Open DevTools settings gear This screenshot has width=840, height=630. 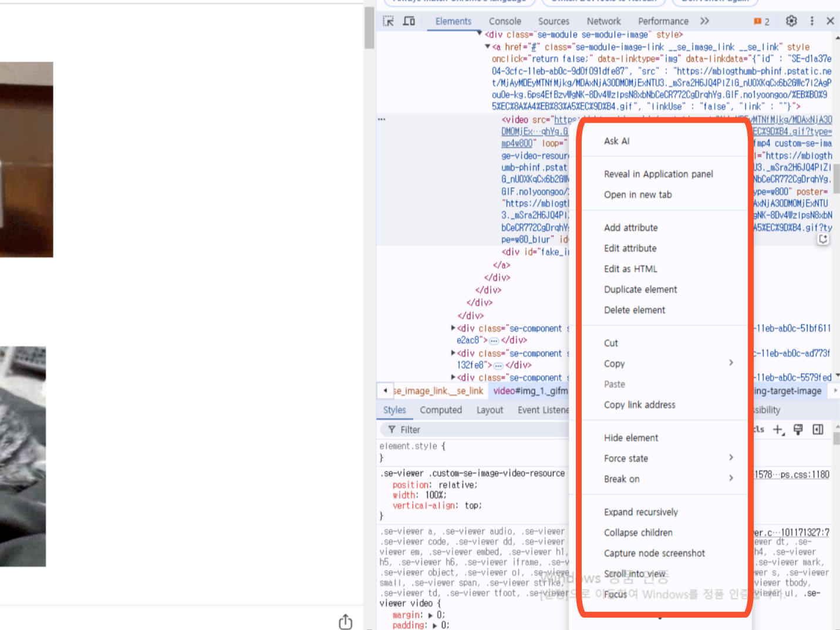point(791,21)
